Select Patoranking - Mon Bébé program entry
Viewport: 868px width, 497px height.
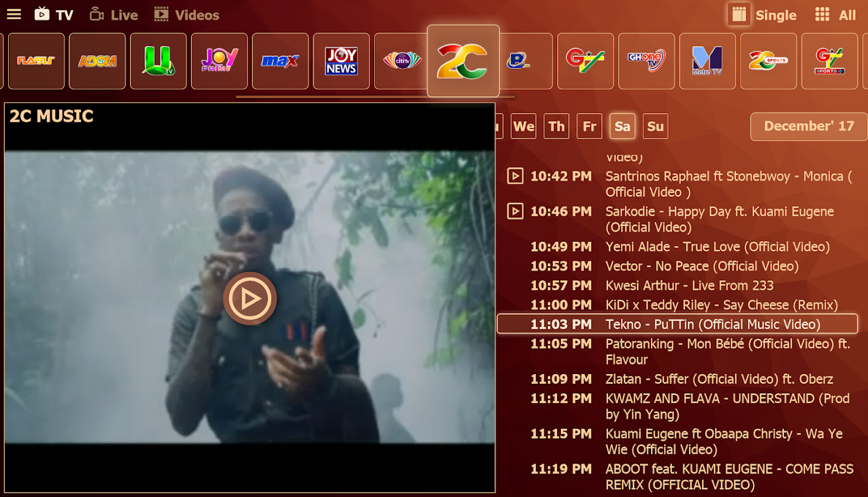728,351
